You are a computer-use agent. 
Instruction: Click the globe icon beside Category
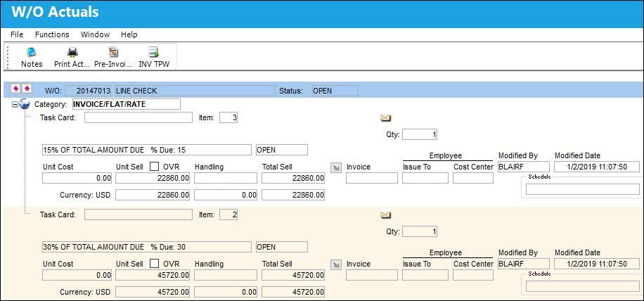coord(24,104)
